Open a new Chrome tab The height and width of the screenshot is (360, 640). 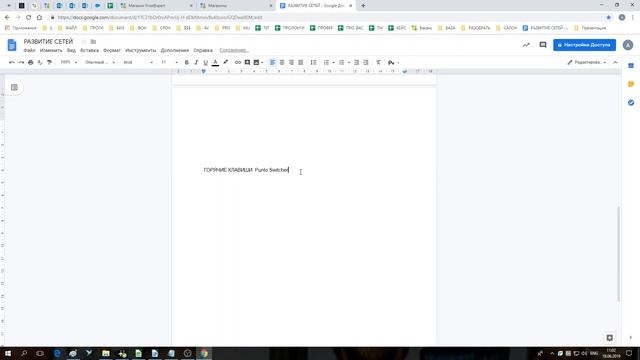tap(363, 6)
